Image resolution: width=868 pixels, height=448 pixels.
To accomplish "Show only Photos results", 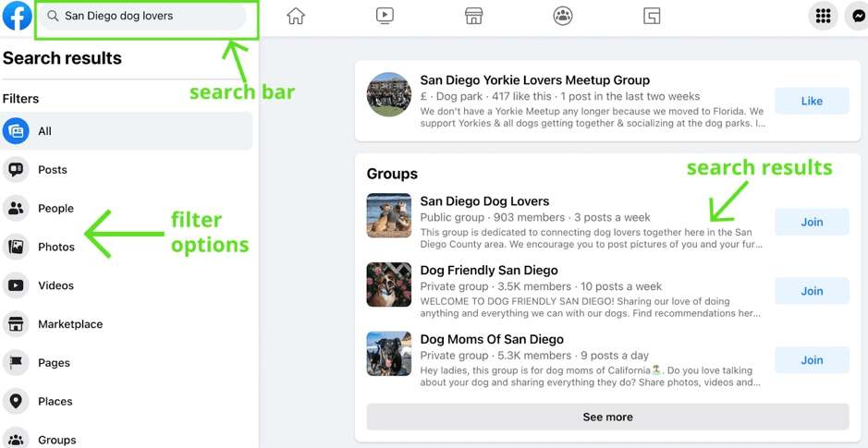I will point(55,248).
